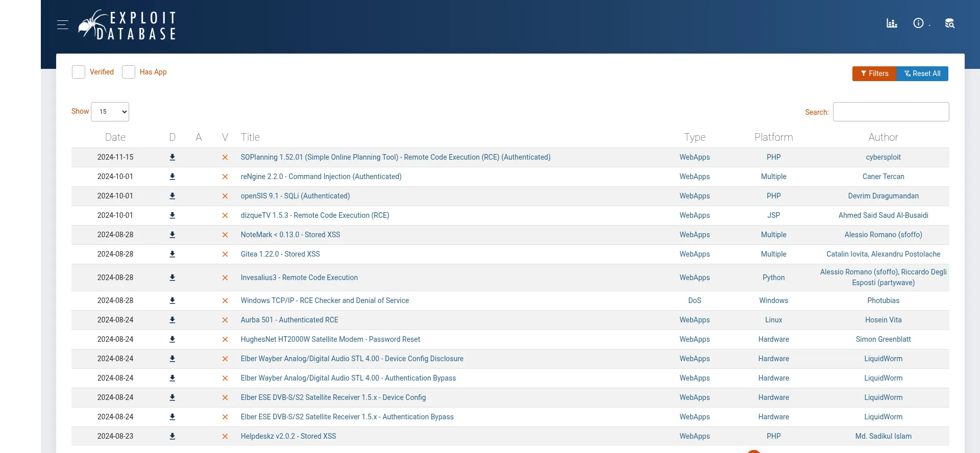Open Helpdeskz v2.0.2 Stored XSS entry
This screenshot has width=980, height=453.
pyautogui.click(x=288, y=437)
